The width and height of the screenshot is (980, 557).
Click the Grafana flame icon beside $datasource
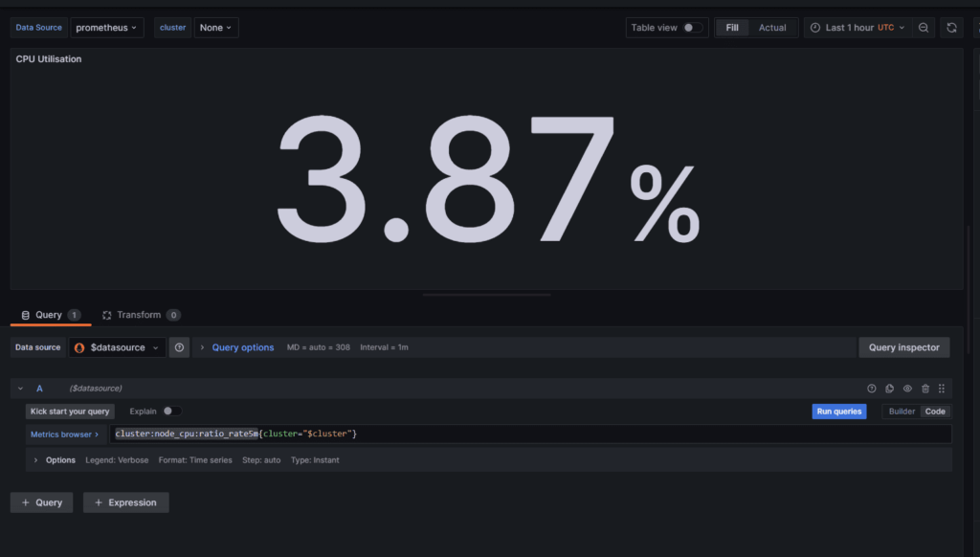79,347
